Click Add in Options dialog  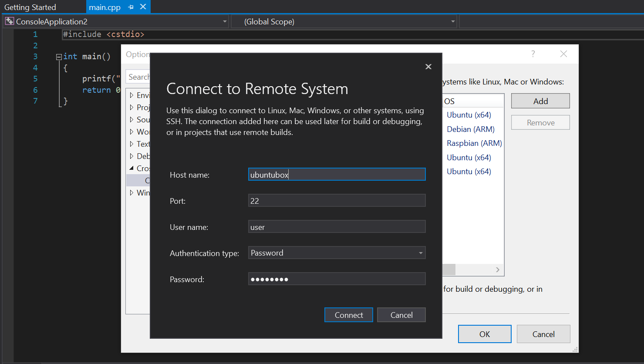(540, 101)
